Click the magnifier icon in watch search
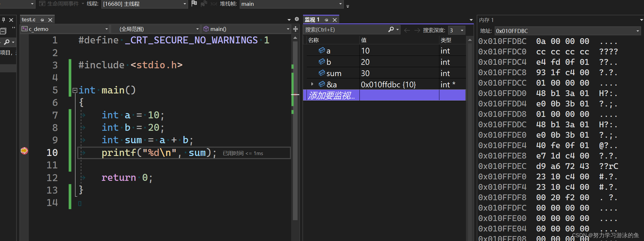The height and width of the screenshot is (241, 644). pyautogui.click(x=391, y=30)
